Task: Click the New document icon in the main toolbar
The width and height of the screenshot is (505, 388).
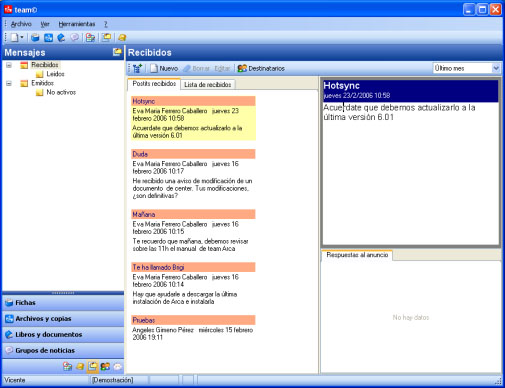Action: coord(14,38)
